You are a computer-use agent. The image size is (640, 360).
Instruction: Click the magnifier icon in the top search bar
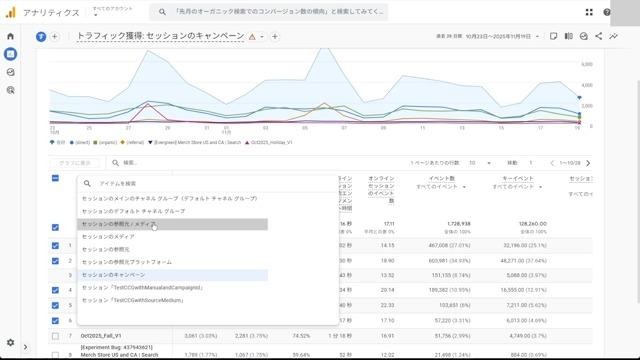coord(162,12)
